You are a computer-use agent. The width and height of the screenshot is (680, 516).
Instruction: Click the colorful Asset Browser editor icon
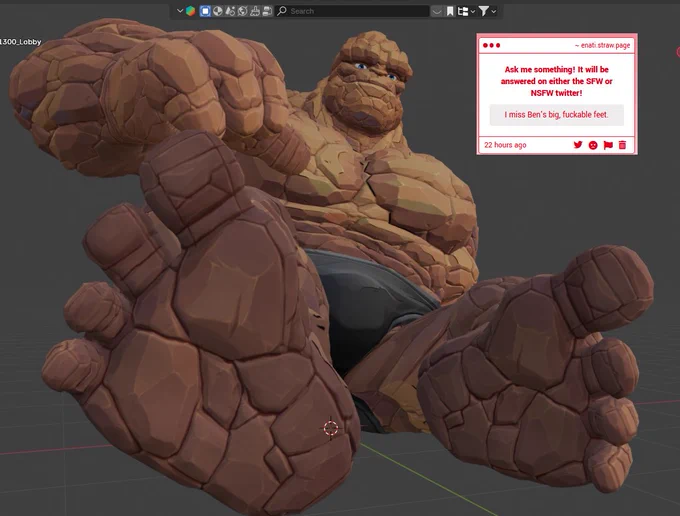click(190, 11)
